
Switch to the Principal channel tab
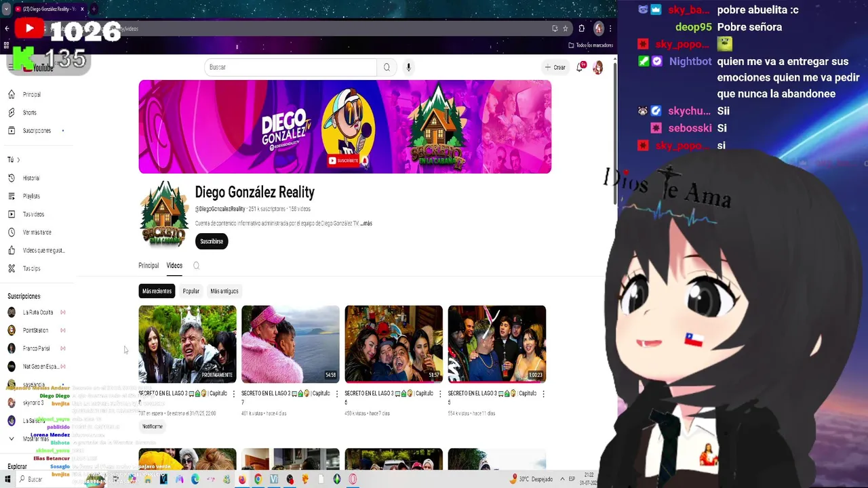[x=149, y=266]
